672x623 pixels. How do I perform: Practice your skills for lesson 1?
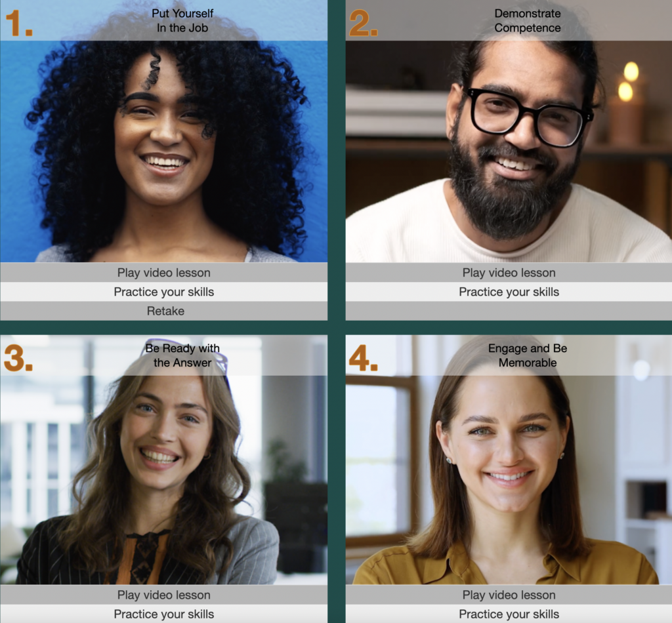pyautogui.click(x=163, y=292)
